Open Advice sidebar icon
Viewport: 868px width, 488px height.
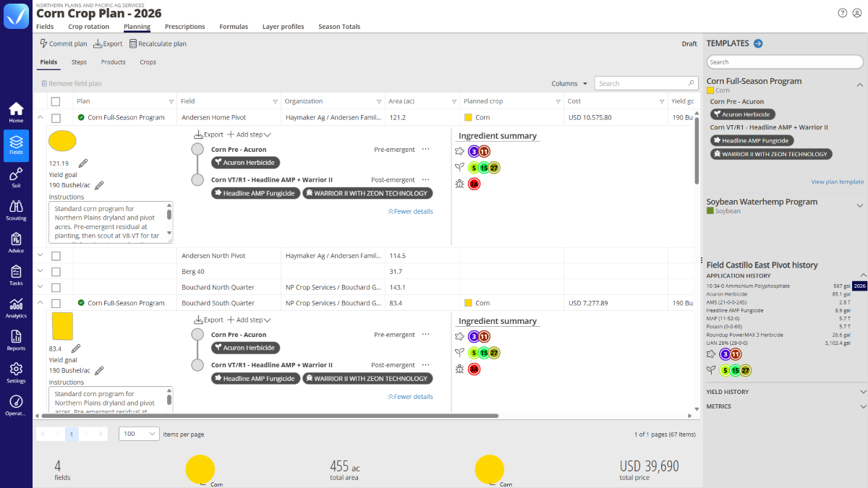point(16,243)
